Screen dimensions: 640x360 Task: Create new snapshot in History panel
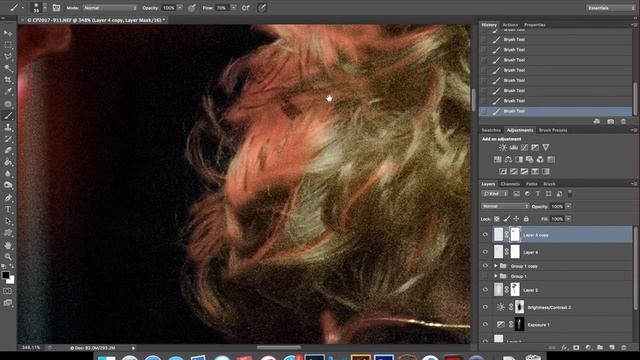[x=611, y=122]
